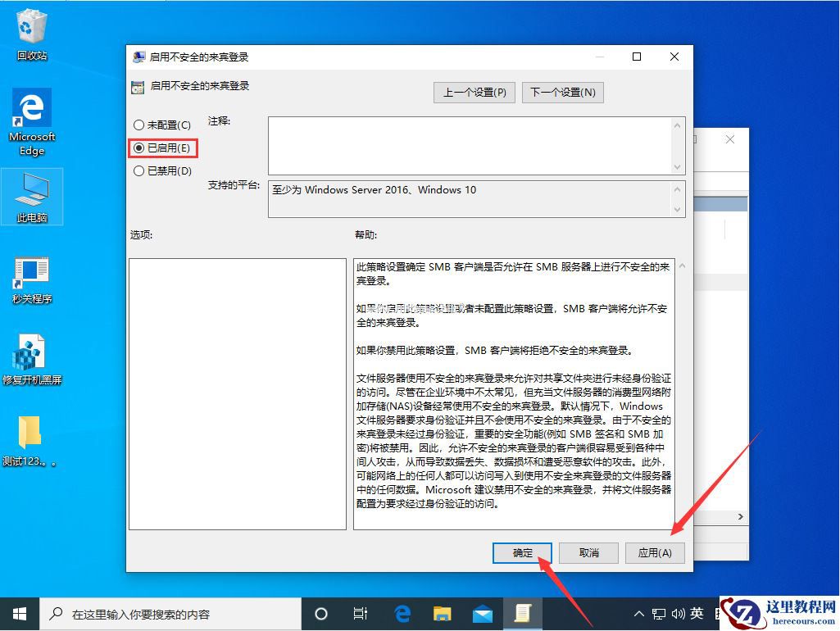Open the 回收站 desktop icon

point(31,31)
